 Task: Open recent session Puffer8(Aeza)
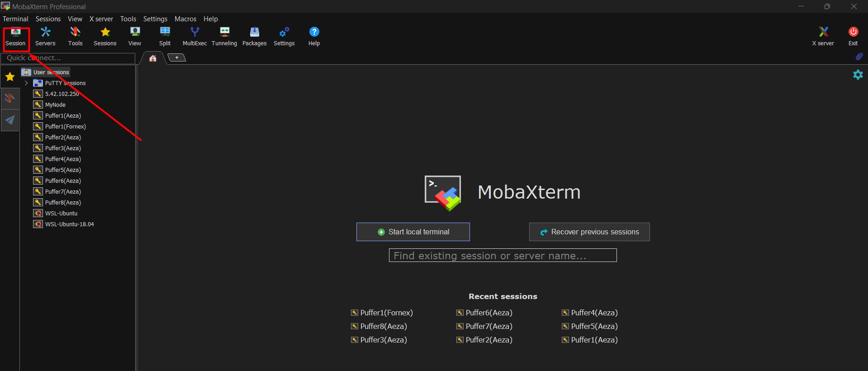click(379, 326)
